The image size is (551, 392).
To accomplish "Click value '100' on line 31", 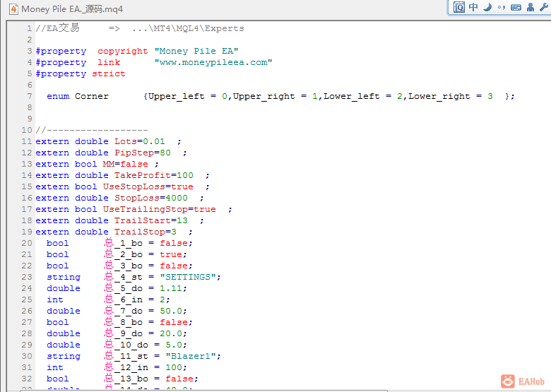I will point(174,367).
